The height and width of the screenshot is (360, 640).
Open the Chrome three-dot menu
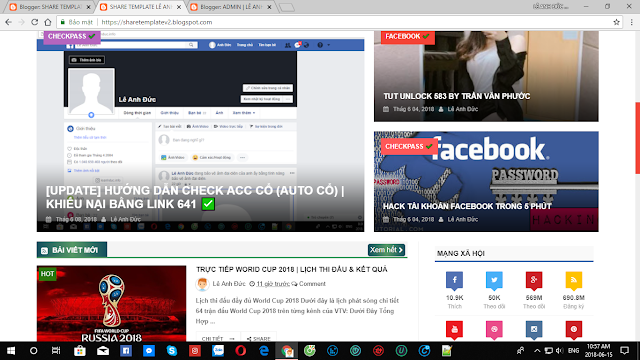[x=631, y=22]
